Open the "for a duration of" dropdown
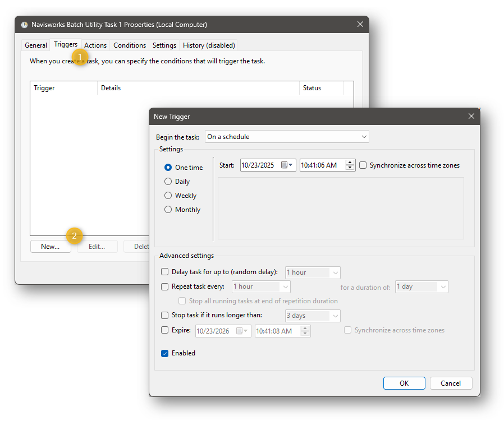504x421 pixels. [443, 286]
